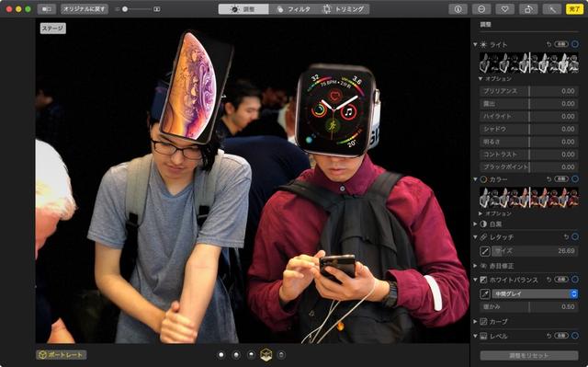Expand the 白黒 (Black & White) section
588x367 pixels.
click(x=475, y=224)
